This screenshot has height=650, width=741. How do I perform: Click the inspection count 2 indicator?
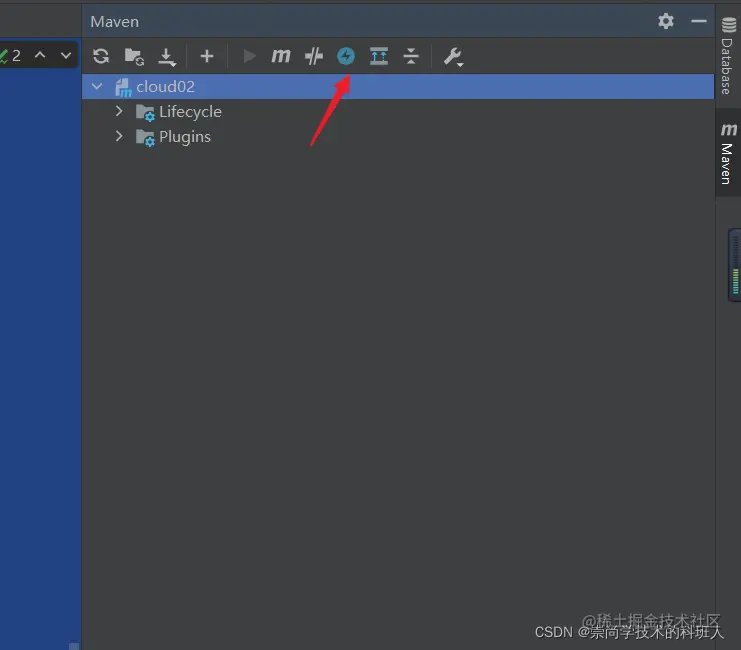(11, 56)
